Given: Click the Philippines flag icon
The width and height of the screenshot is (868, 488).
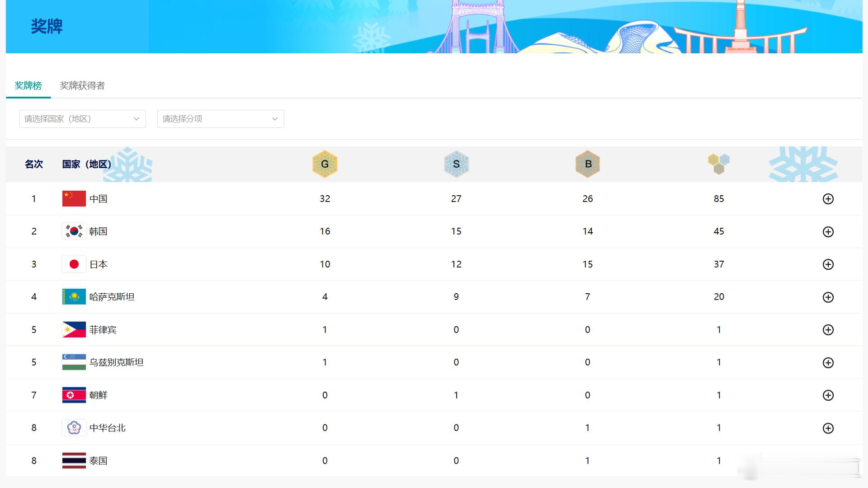Looking at the screenshot, I should coord(74,330).
